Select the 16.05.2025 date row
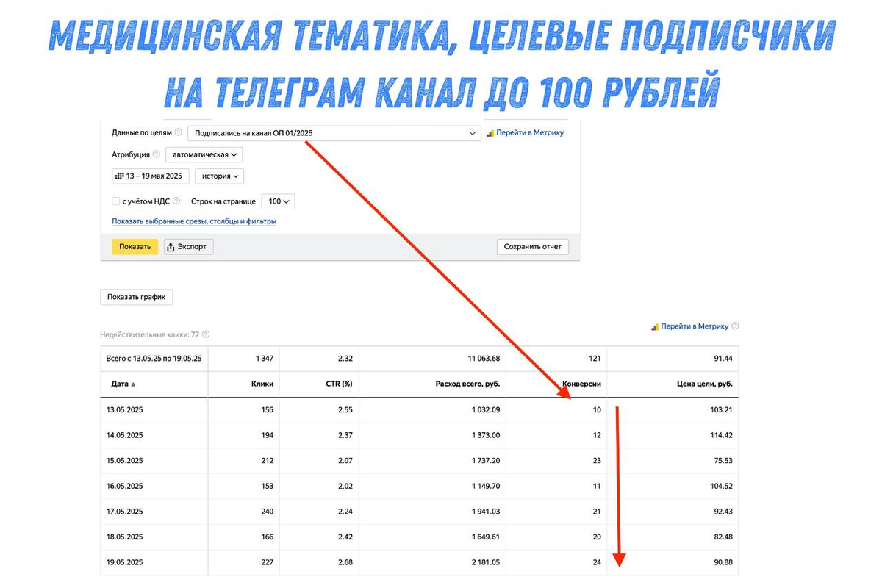This screenshot has height=588, width=882. click(x=418, y=486)
